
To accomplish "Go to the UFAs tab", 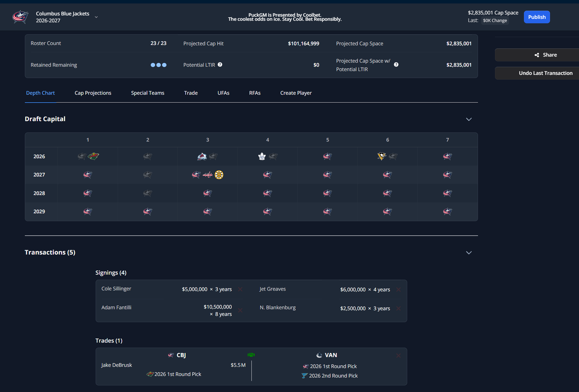I will pyautogui.click(x=223, y=93).
